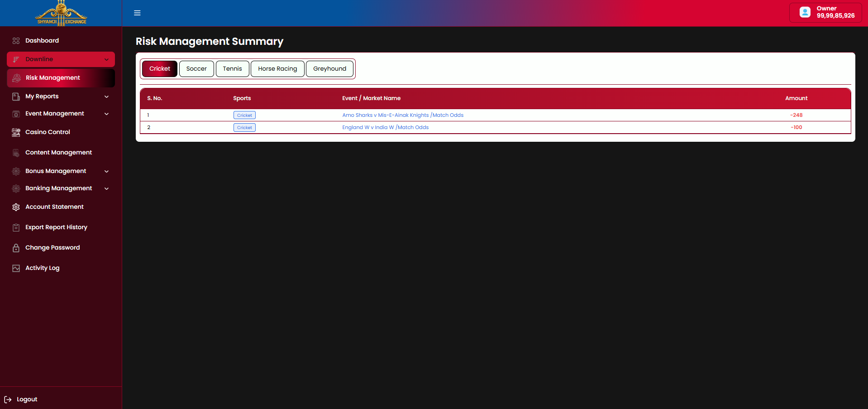Open the Dashboard grid icon
This screenshot has width=868, height=409.
[16, 41]
